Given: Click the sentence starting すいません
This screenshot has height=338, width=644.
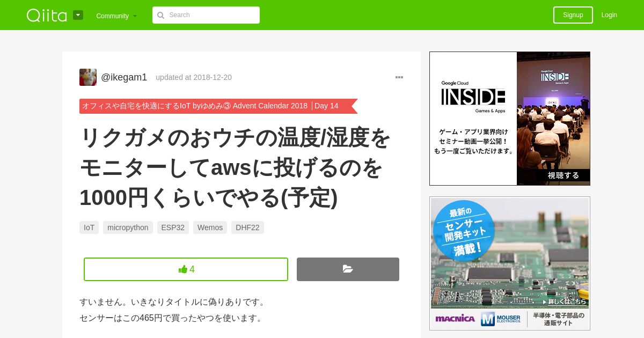Looking at the screenshot, I should [x=173, y=302].
